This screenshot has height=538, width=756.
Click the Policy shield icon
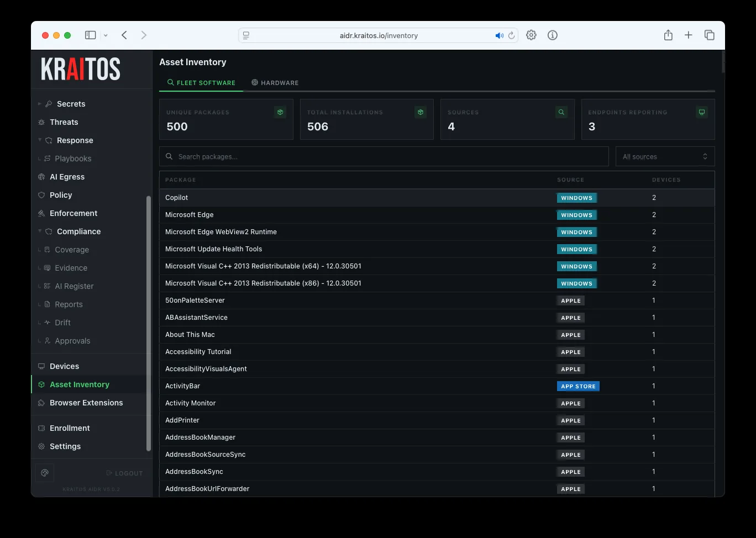(x=41, y=195)
